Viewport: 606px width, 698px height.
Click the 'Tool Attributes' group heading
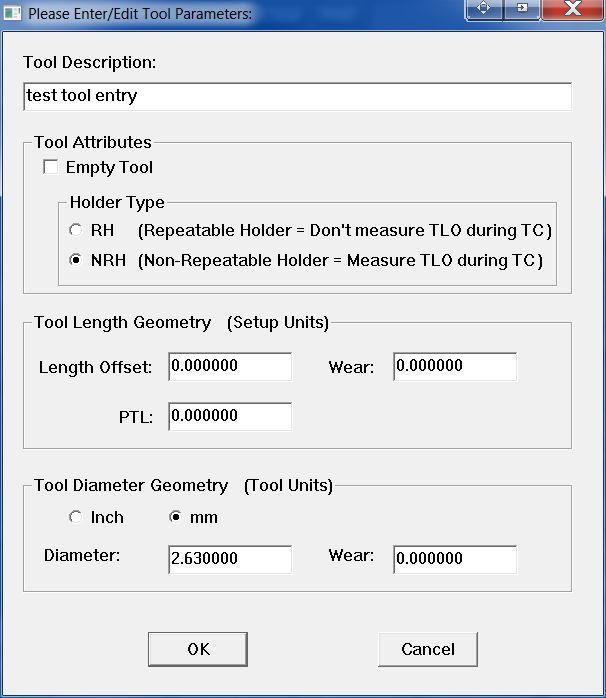click(x=93, y=142)
